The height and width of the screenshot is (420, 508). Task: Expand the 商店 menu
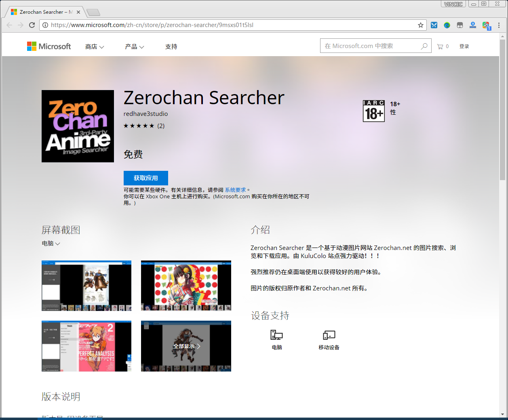tap(95, 47)
